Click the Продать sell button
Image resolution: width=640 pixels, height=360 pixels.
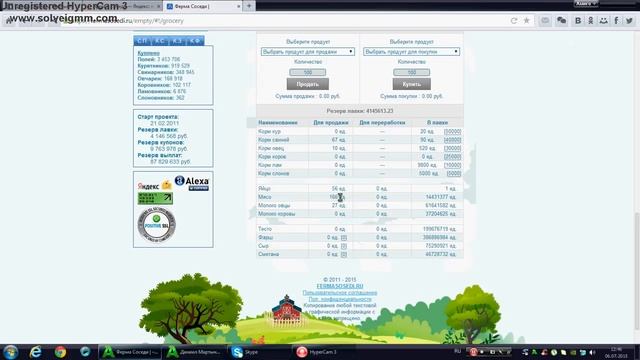click(x=308, y=84)
